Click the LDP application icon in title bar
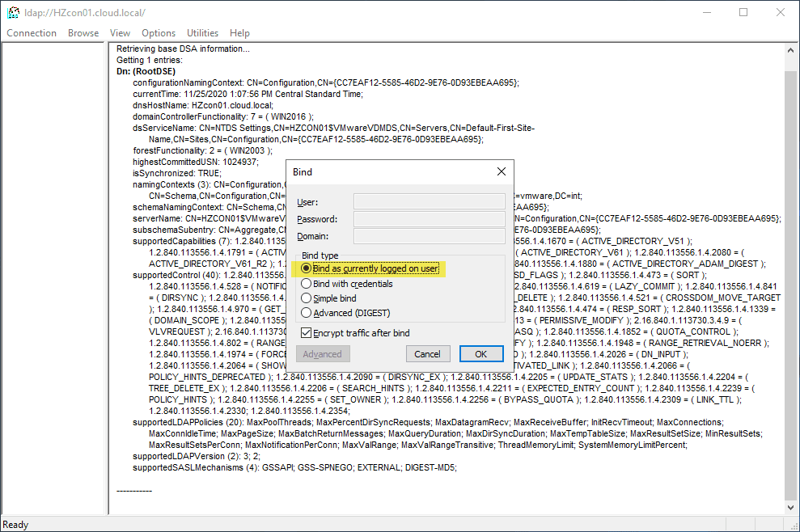 (13, 12)
